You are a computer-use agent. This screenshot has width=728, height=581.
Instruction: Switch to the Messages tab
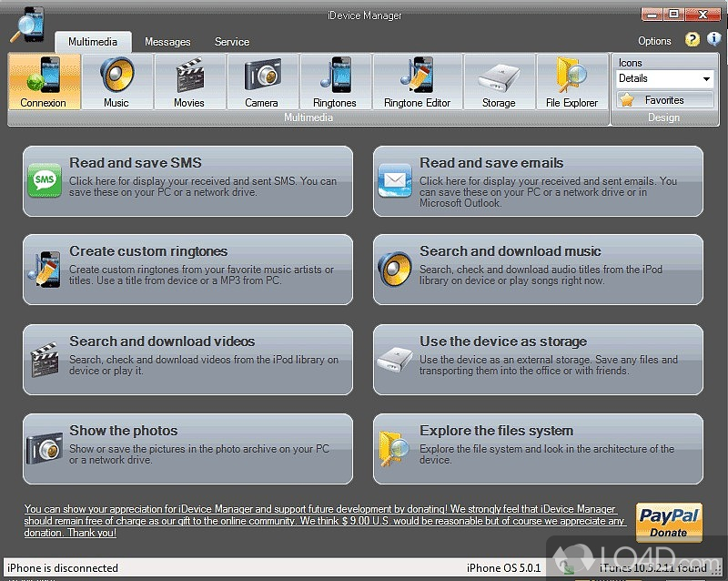[167, 42]
